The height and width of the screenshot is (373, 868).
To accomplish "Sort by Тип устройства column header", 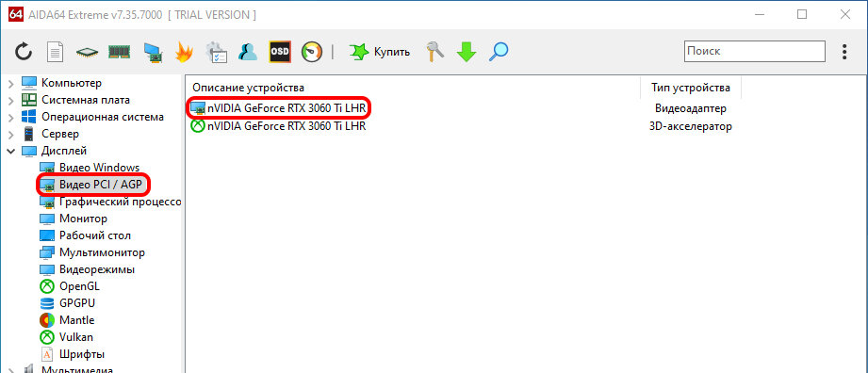I will pos(690,88).
